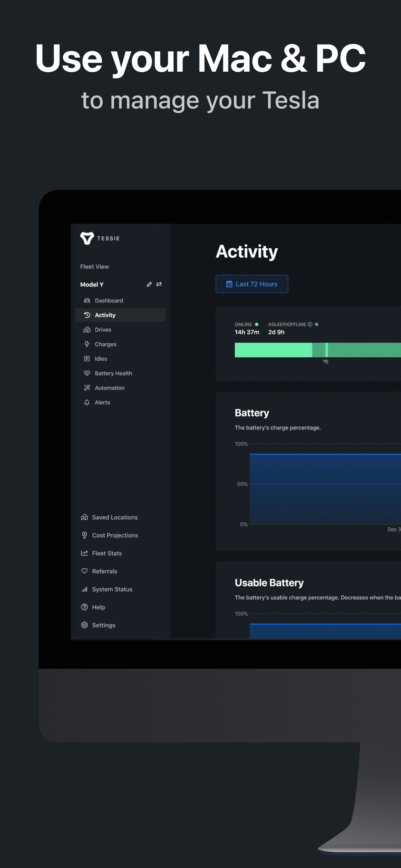Click the Battery Health heart icon
This screenshot has height=868, width=401.
(87, 373)
